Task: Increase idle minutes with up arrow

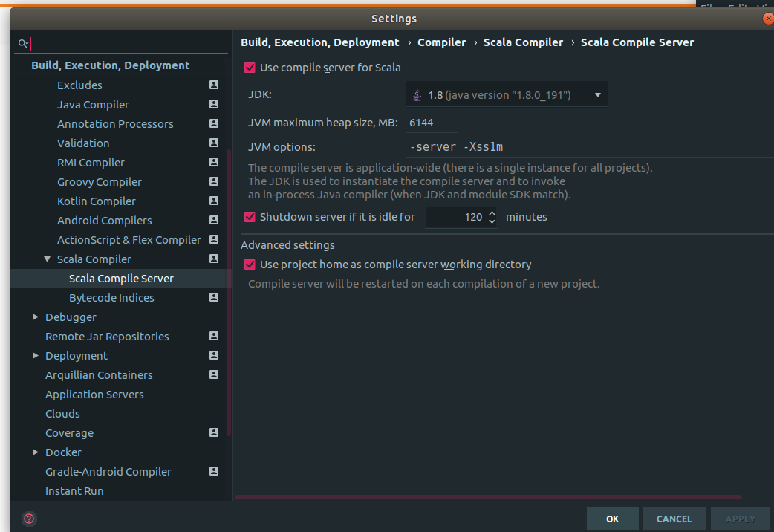Action: pyautogui.click(x=492, y=213)
